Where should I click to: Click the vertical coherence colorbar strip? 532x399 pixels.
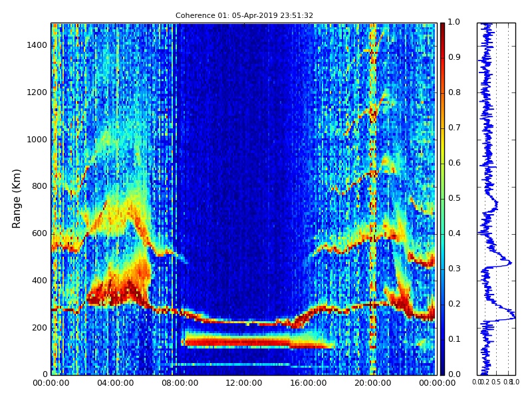coord(442,199)
